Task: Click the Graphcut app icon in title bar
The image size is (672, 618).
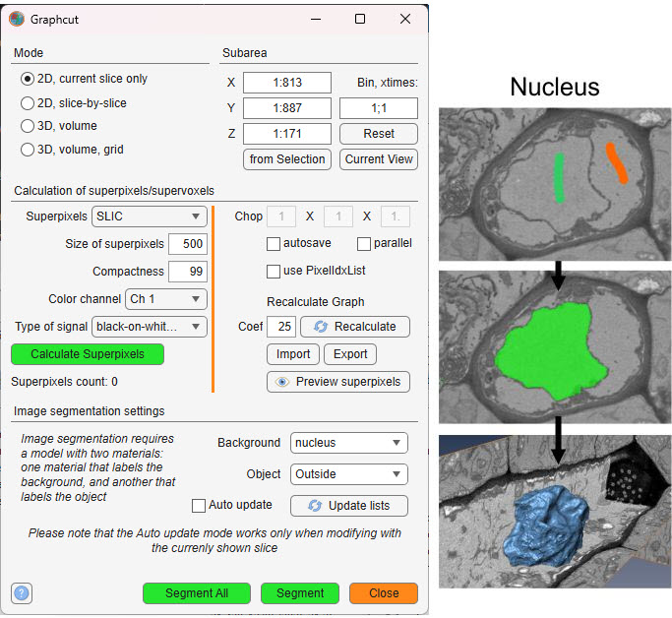Action: [x=17, y=19]
